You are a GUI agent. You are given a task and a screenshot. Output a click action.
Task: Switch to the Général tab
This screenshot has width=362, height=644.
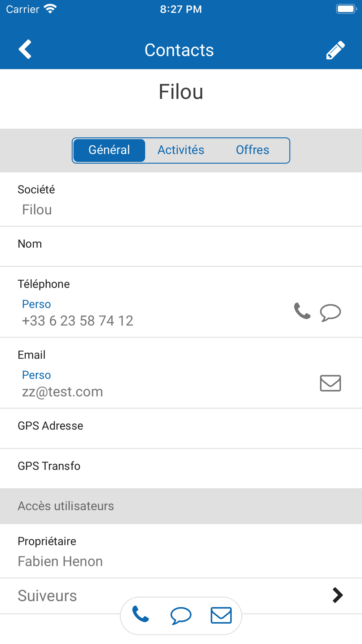pos(109,150)
